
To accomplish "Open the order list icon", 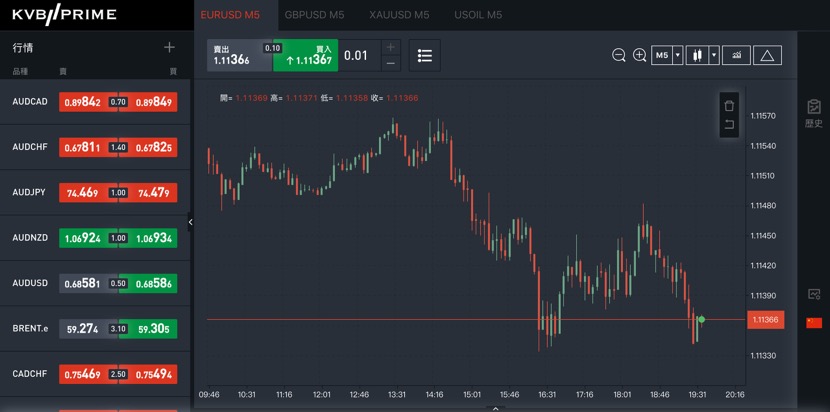I will (425, 56).
